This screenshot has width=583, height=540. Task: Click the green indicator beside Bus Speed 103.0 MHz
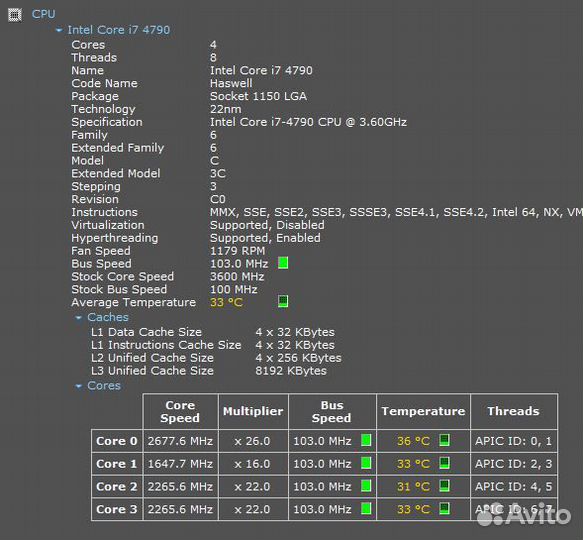[283, 263]
